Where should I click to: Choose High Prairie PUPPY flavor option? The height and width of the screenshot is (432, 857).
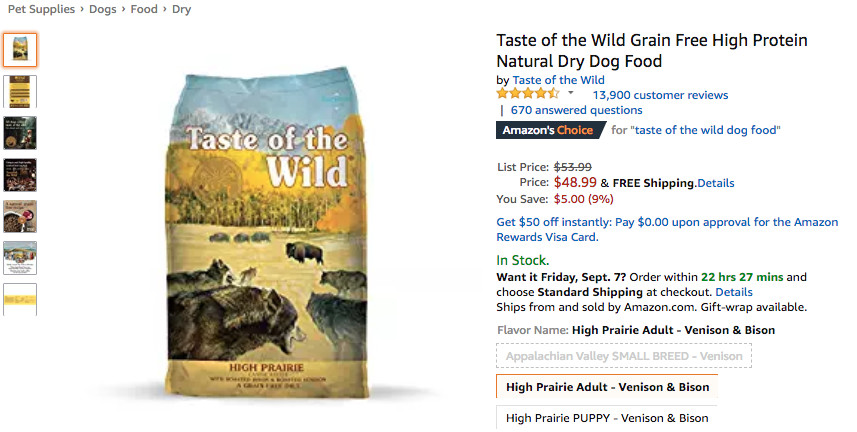point(607,418)
